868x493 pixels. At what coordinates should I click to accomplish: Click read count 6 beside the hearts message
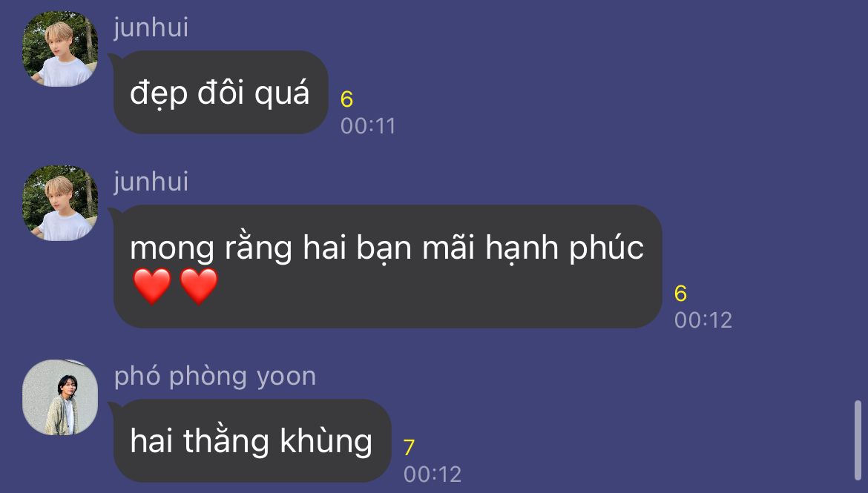point(680,294)
